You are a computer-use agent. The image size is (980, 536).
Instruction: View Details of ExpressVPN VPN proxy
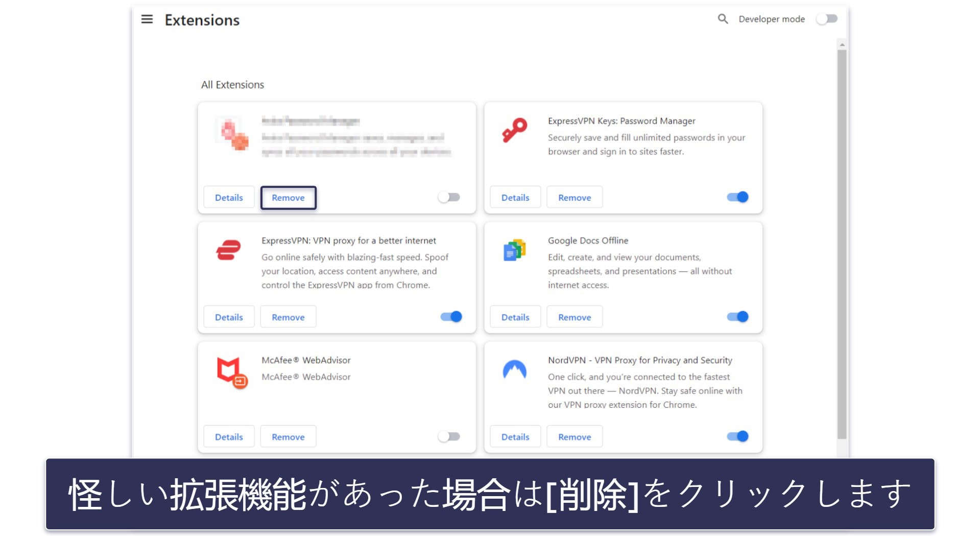click(229, 317)
